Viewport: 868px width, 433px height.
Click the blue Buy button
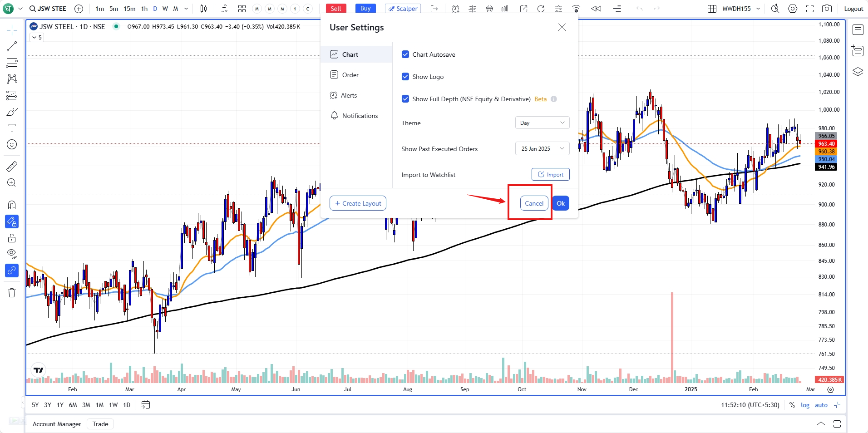point(365,9)
